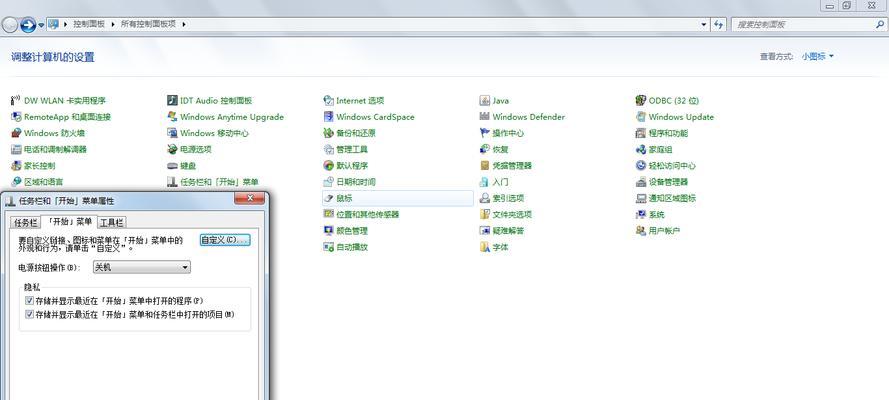Screen dimensions: 889x400
Task: Open 键盘 keyboard icon
Action: point(172,166)
